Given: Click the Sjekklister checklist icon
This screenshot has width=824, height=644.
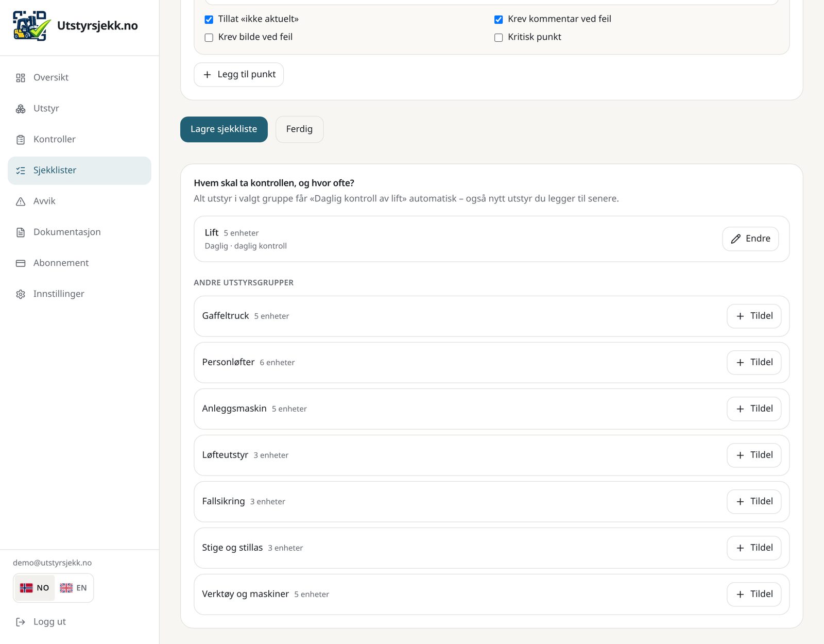Looking at the screenshot, I should pyautogui.click(x=21, y=171).
